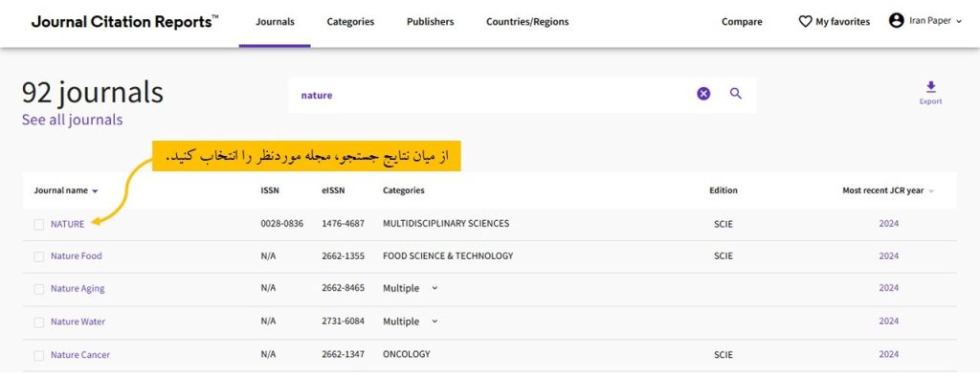Expand Multiple categories for Nature Aging

(x=435, y=288)
